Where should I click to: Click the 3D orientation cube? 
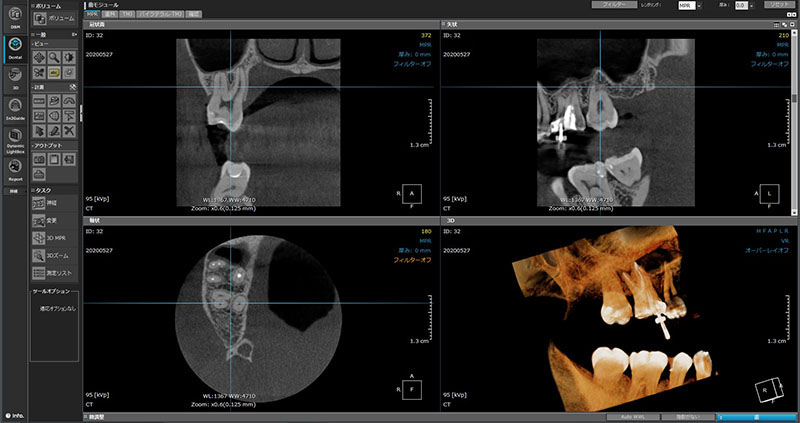[768, 390]
